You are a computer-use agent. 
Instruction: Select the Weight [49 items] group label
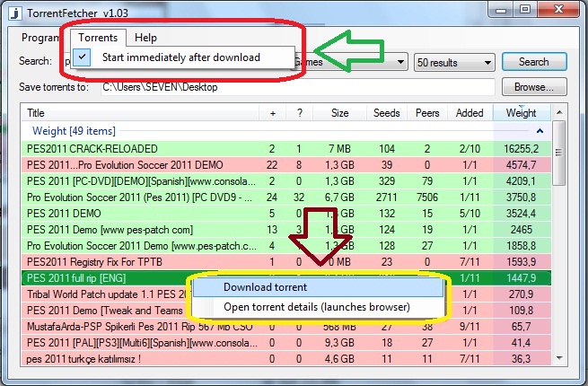tap(74, 131)
